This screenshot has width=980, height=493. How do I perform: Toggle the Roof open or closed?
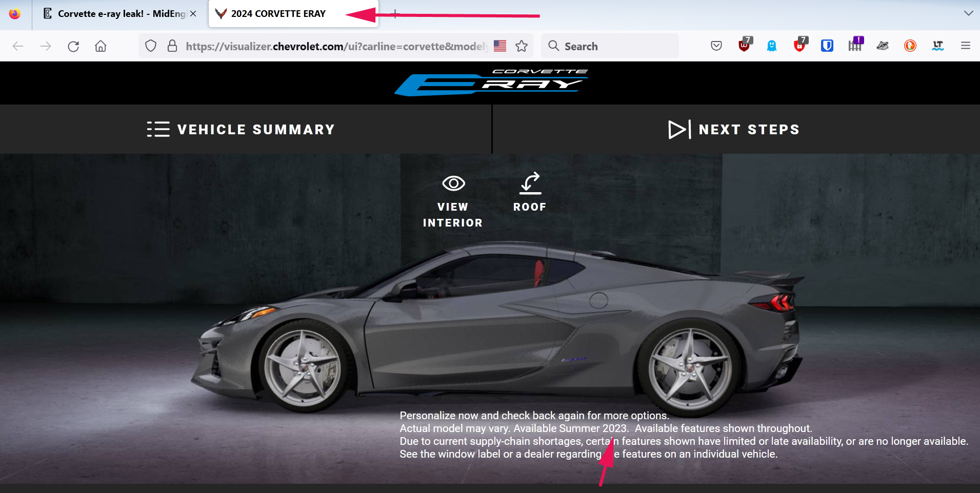pyautogui.click(x=530, y=183)
